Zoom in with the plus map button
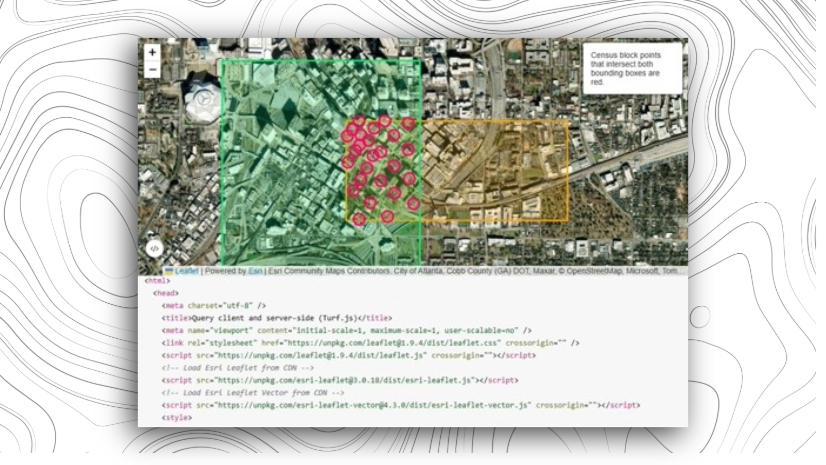This screenshot has height=465, width=826. point(152,52)
